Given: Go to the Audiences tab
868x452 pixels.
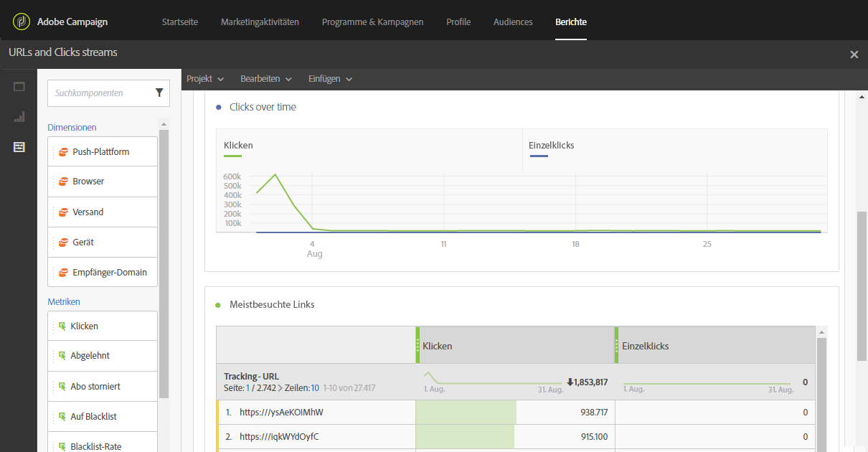Looking at the screenshot, I should (x=513, y=22).
